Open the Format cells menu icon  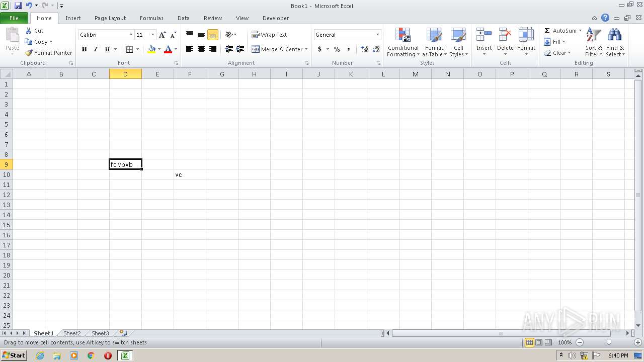(526, 35)
